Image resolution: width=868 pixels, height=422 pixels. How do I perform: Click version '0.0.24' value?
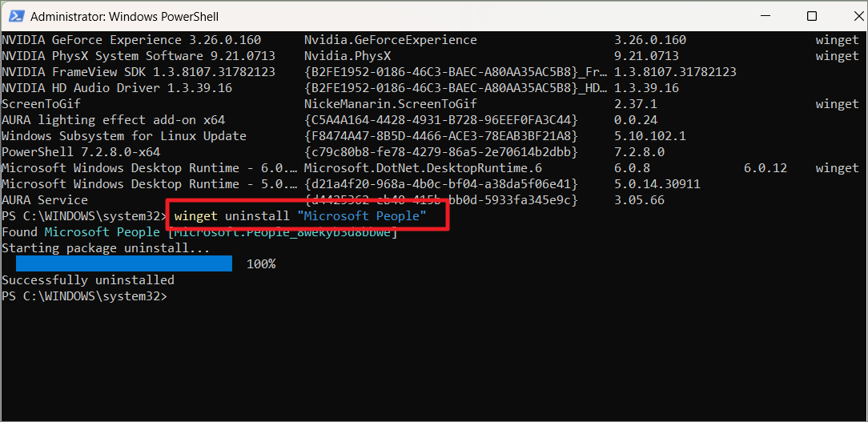click(636, 120)
